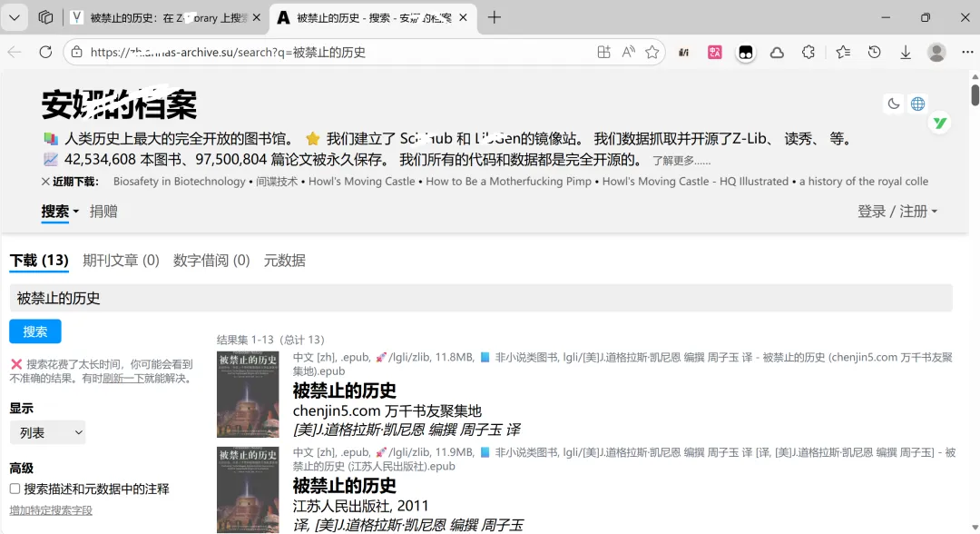
Task: Add this page to favorites star
Action: tap(652, 52)
